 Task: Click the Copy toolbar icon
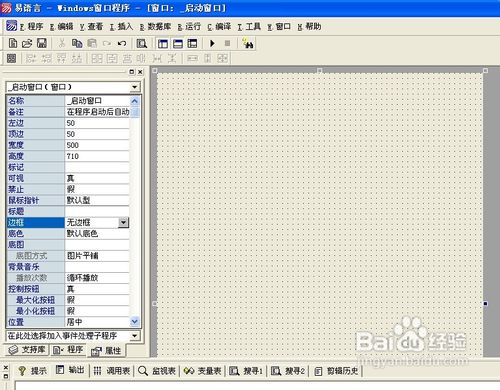click(77, 43)
